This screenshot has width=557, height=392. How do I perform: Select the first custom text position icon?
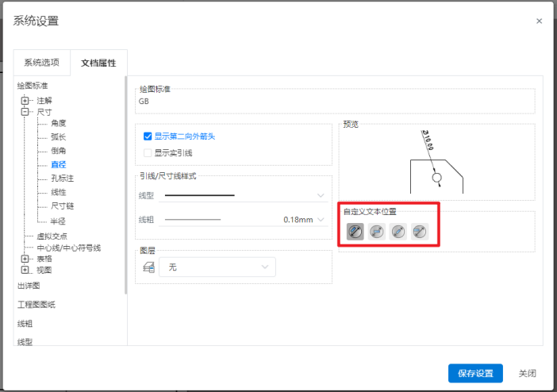tap(355, 232)
